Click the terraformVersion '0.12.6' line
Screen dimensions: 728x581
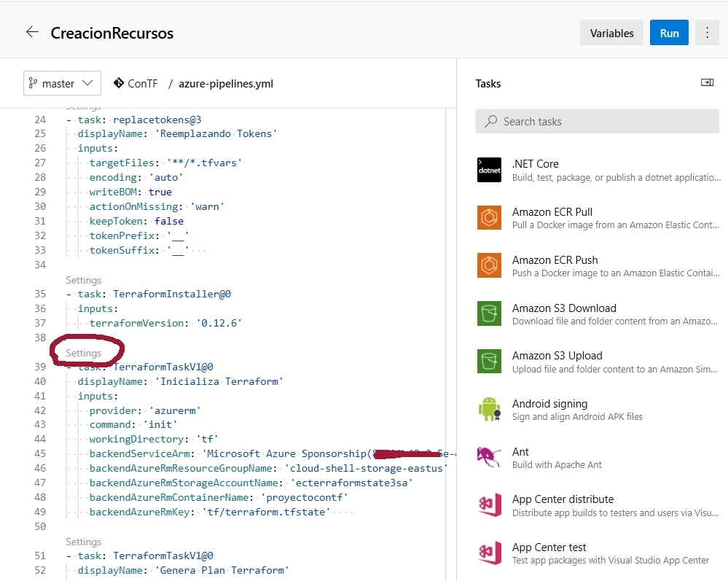165,323
